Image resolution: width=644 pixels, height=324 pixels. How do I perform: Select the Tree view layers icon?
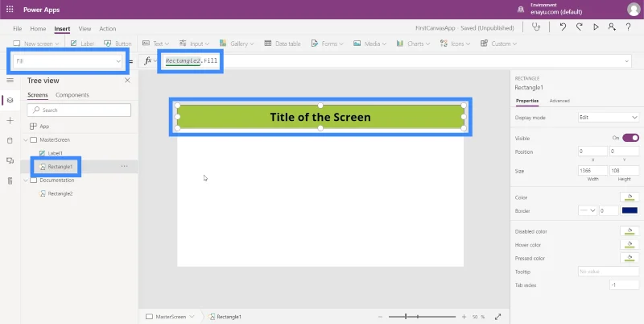[x=10, y=100]
